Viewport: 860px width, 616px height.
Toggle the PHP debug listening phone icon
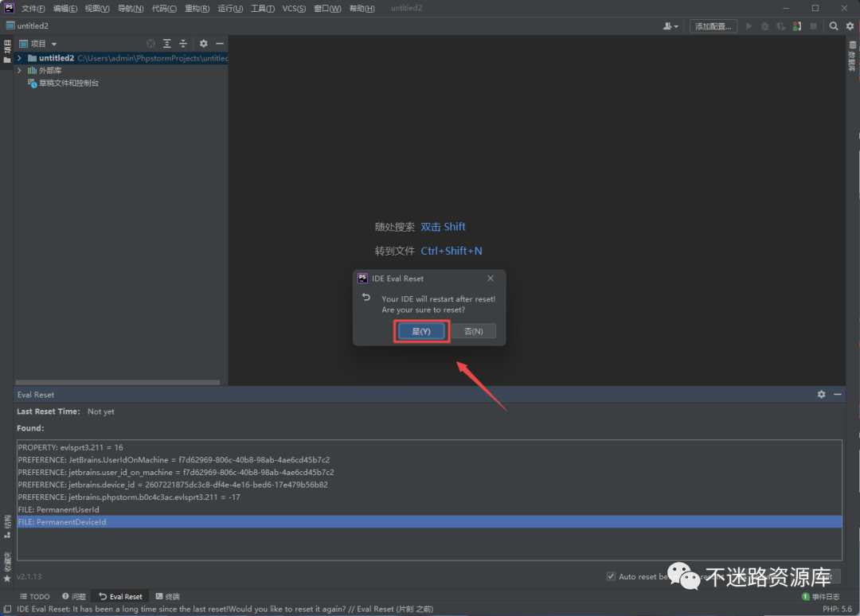[797, 26]
